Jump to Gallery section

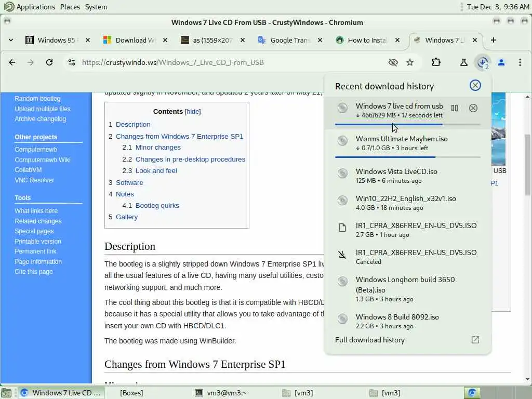coord(127,217)
